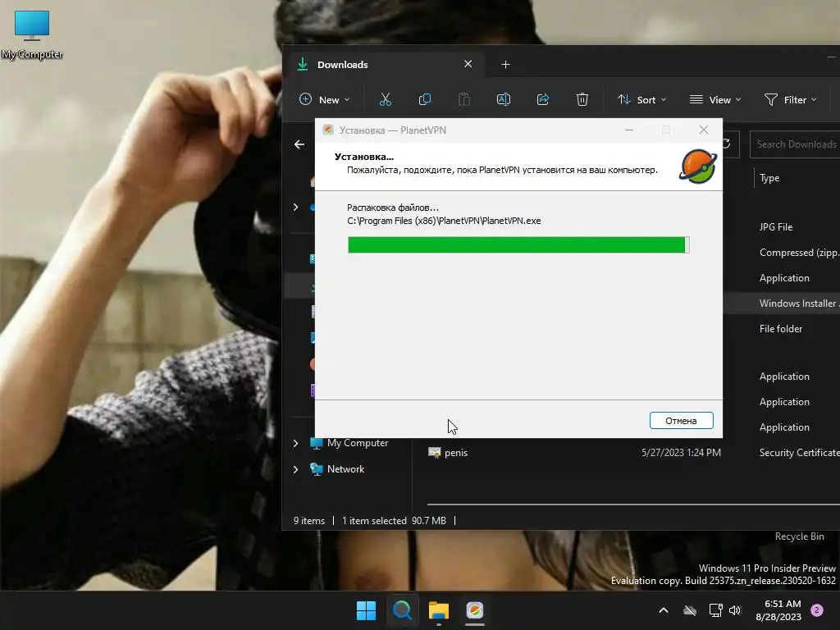Click the penis certificate file icon

click(435, 453)
